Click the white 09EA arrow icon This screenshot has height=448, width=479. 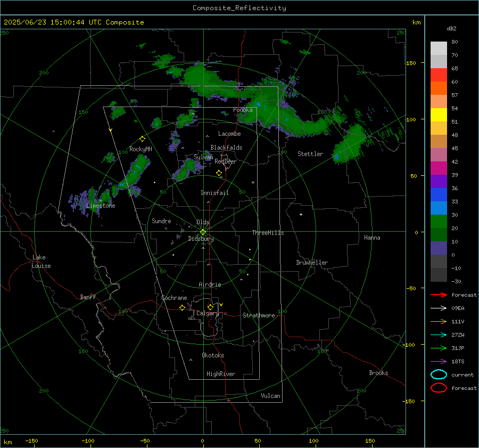[x=439, y=308]
